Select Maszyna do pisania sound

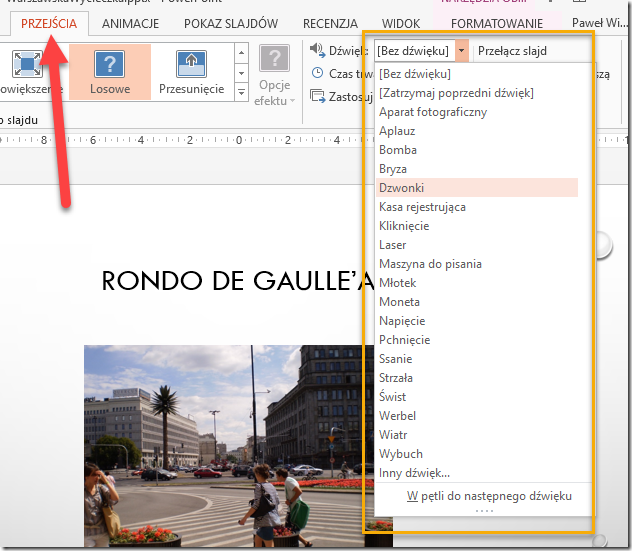coord(477,264)
